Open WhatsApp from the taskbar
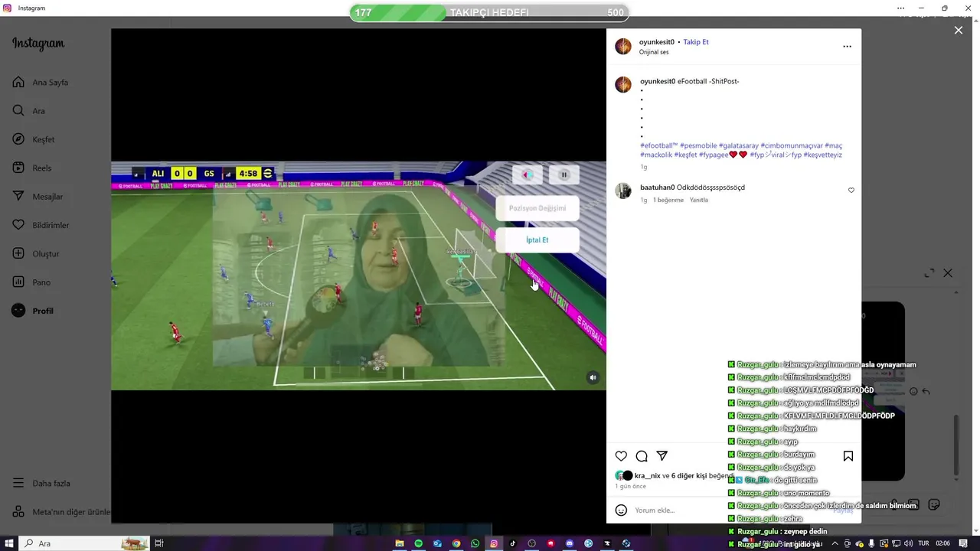This screenshot has width=980, height=551. 475,543
